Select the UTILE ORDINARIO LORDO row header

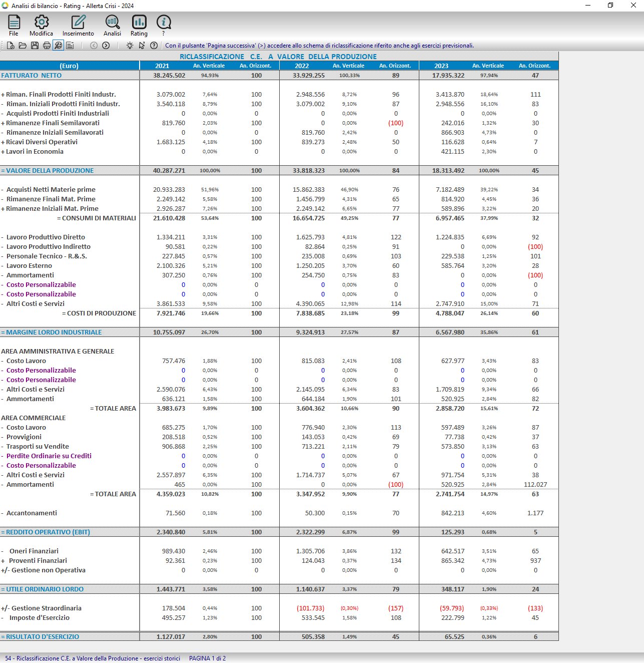tap(43, 589)
